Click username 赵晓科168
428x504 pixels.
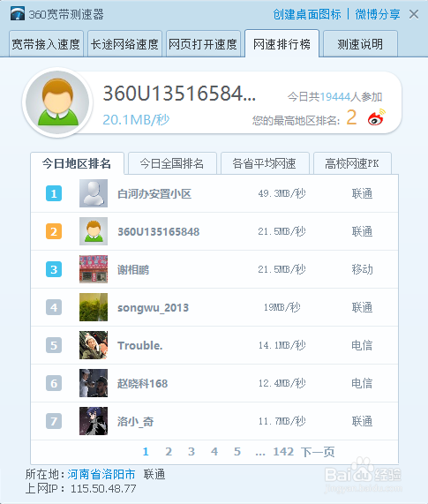[142, 383]
